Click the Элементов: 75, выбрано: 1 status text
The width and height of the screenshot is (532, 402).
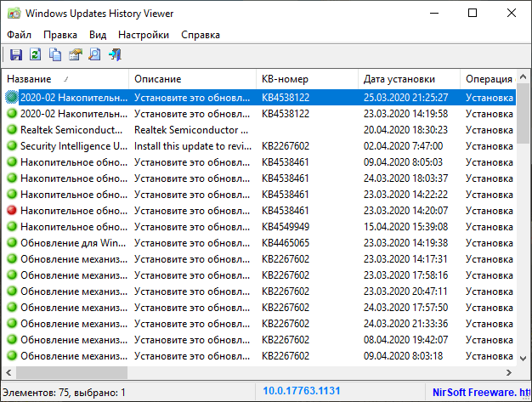click(64, 393)
